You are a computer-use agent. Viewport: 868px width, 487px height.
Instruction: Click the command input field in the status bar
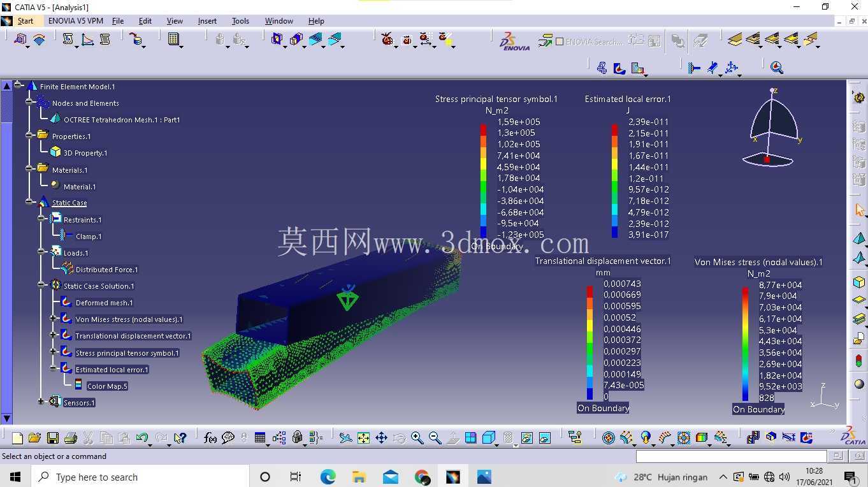pyautogui.click(x=731, y=456)
